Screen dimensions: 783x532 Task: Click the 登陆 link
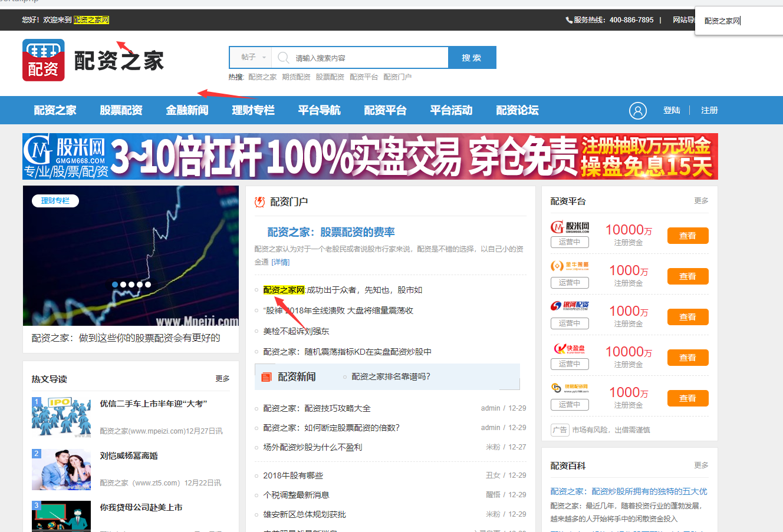point(672,110)
